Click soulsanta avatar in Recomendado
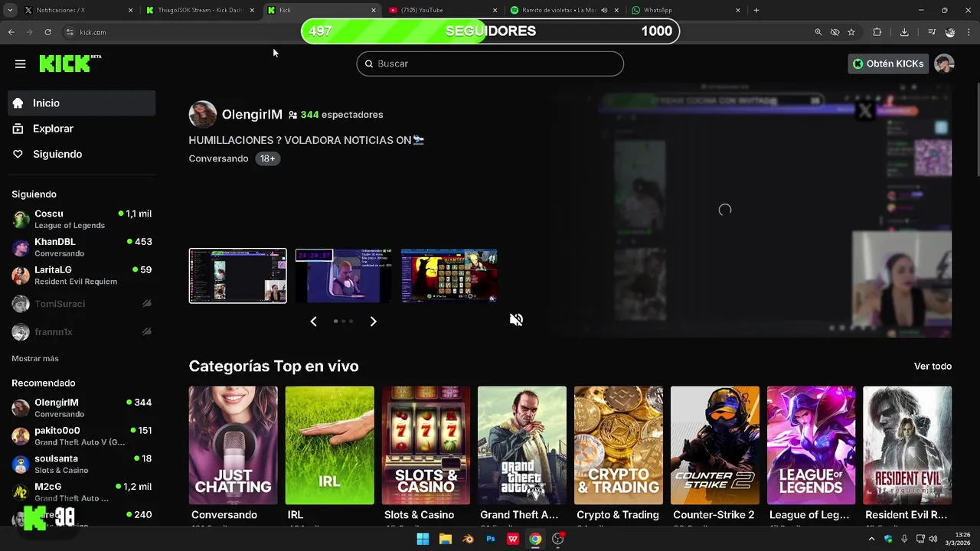 [x=21, y=464]
